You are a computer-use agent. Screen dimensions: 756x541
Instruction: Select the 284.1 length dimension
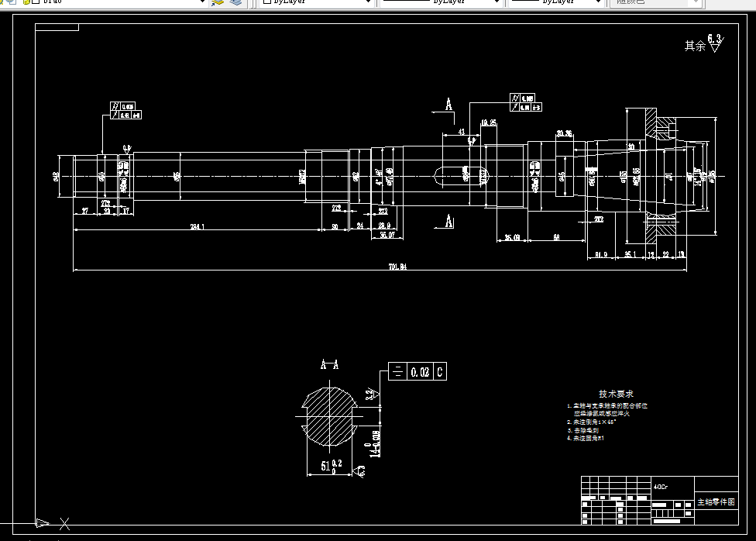pos(198,226)
